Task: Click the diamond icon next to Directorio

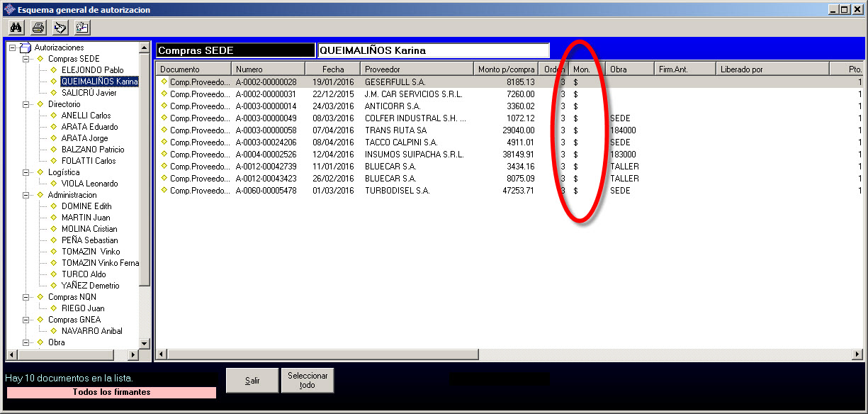Action: [40, 104]
